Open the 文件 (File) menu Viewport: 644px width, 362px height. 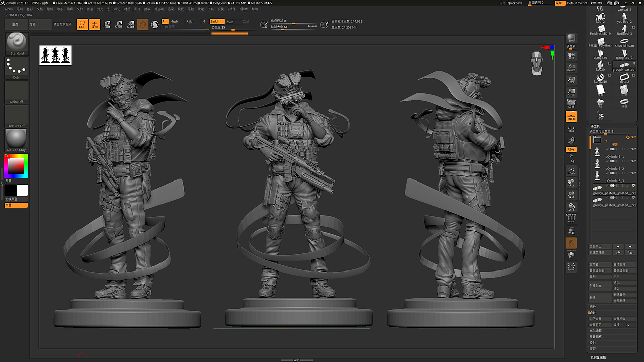pos(80,9)
